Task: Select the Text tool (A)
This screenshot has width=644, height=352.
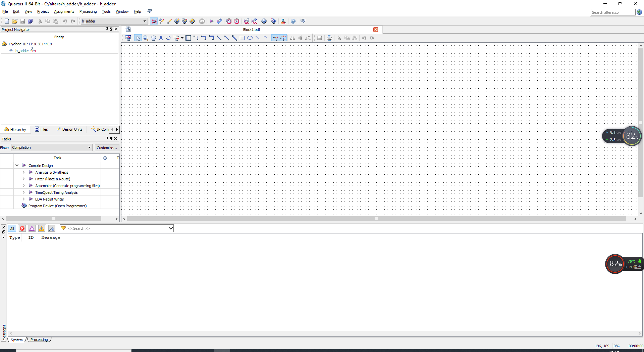Action: (x=161, y=38)
